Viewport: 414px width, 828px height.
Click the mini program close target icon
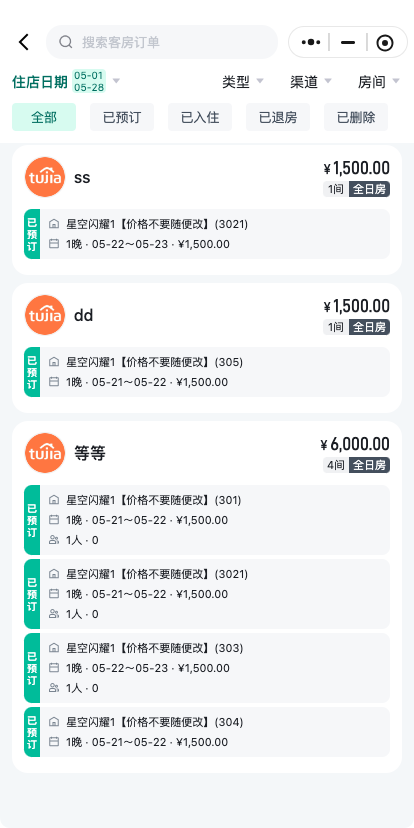(385, 42)
